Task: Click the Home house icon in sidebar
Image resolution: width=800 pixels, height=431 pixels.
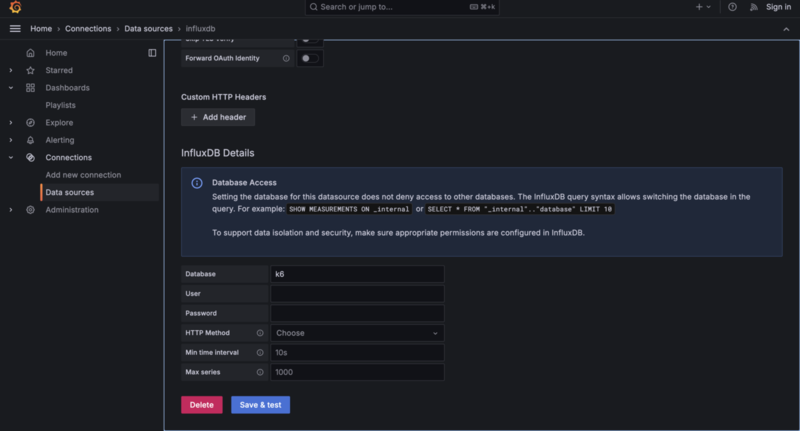Action: (x=31, y=53)
